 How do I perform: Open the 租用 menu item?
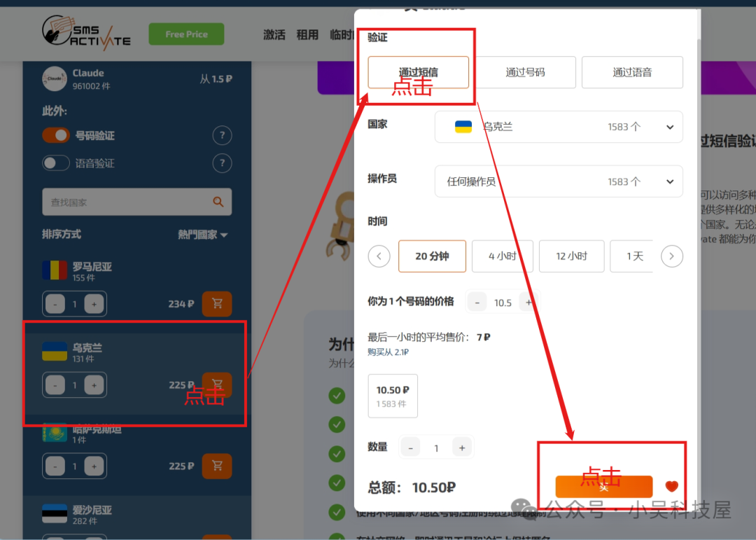coord(307,35)
